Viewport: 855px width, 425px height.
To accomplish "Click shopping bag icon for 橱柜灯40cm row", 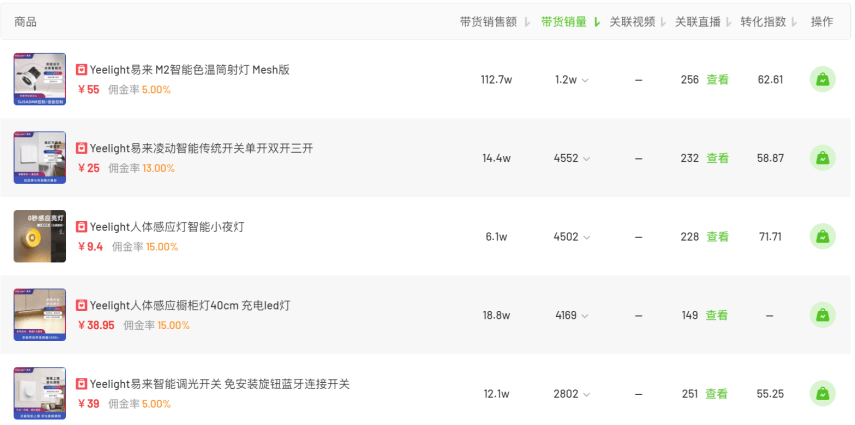I will 822,315.
